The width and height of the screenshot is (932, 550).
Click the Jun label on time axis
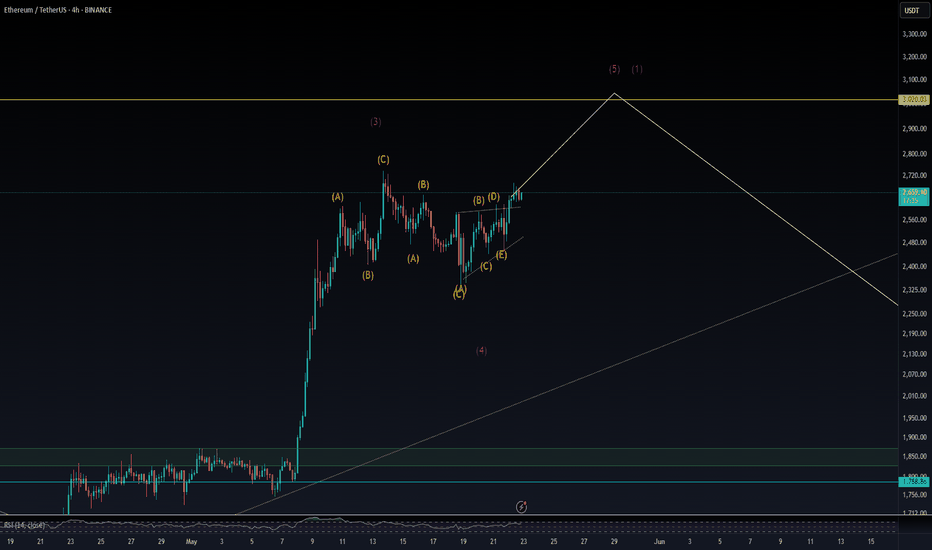pos(659,542)
